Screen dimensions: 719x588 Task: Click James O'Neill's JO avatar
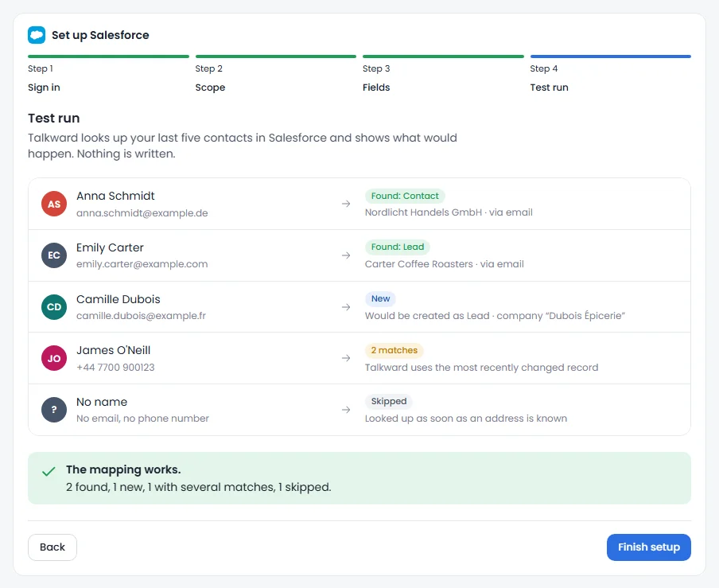tap(54, 358)
